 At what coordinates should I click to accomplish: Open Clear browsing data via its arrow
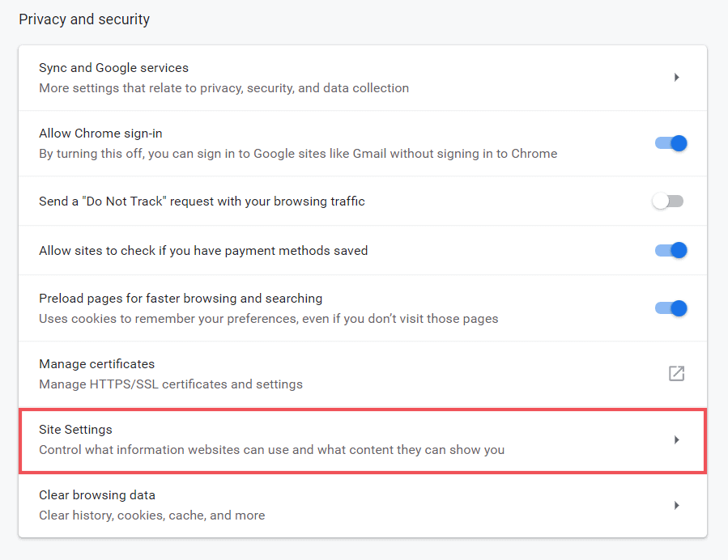click(676, 506)
